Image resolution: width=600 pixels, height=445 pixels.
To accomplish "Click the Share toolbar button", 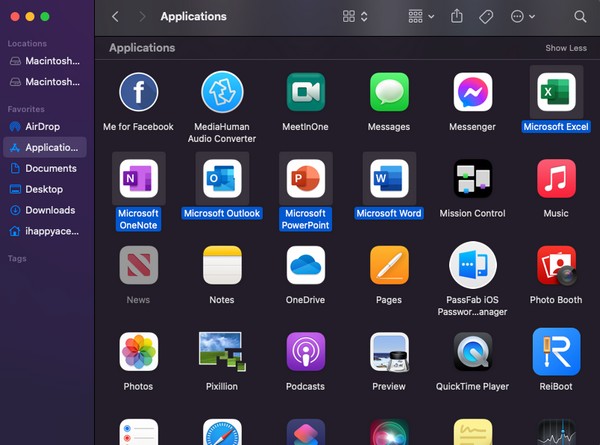I will point(457,16).
